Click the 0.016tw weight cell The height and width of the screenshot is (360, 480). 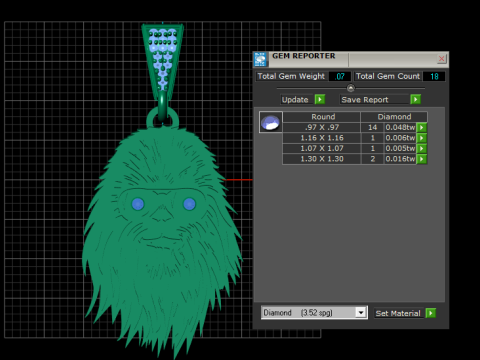[400, 159]
